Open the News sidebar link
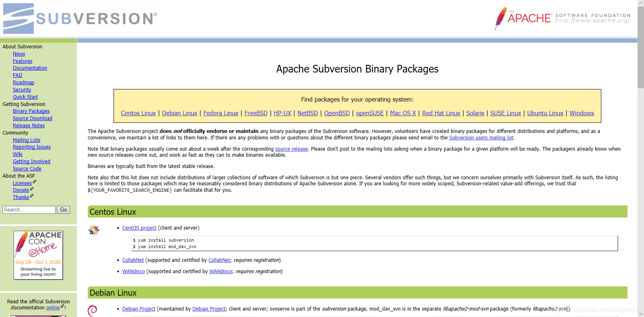 (19, 54)
